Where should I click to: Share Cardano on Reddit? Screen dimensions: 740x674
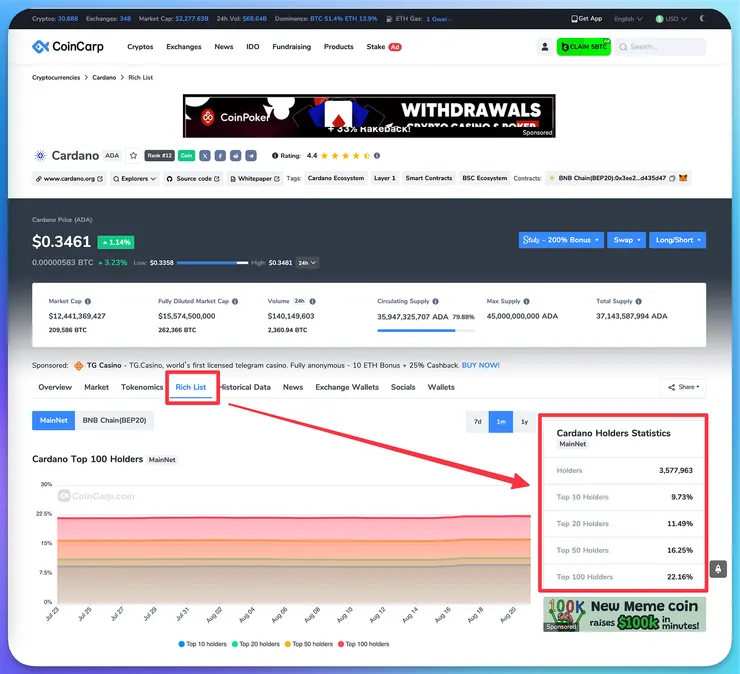(x=235, y=155)
